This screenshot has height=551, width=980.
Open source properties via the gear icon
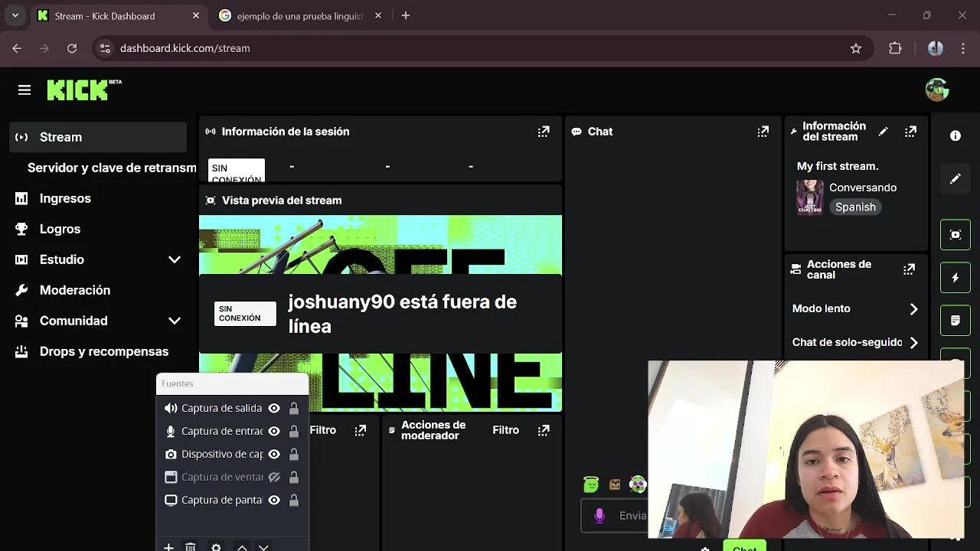[216, 547]
